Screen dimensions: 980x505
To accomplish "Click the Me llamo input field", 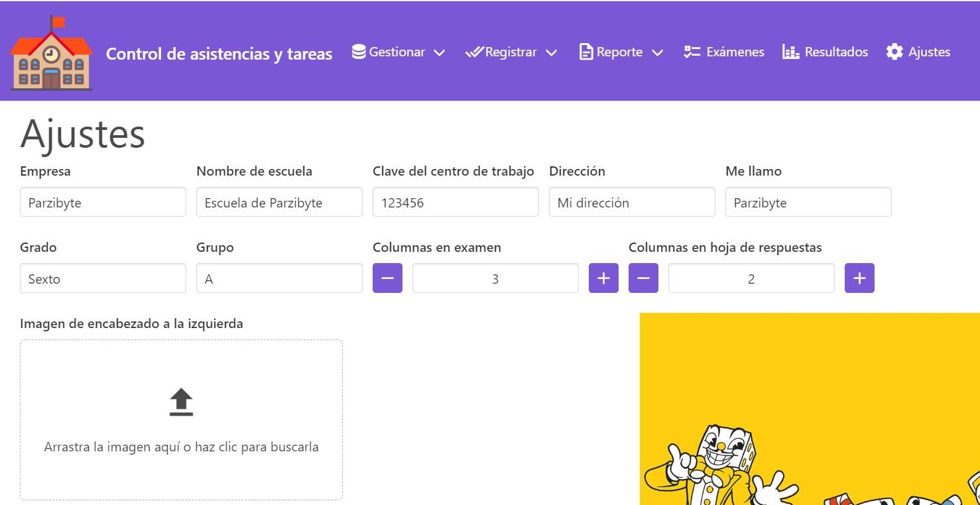I will 808,202.
